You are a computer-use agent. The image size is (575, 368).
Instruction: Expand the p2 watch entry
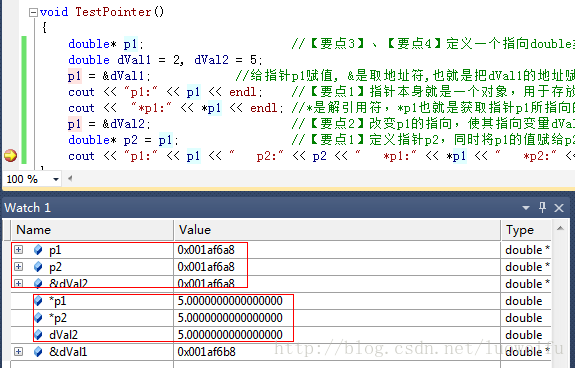pyautogui.click(x=18, y=266)
